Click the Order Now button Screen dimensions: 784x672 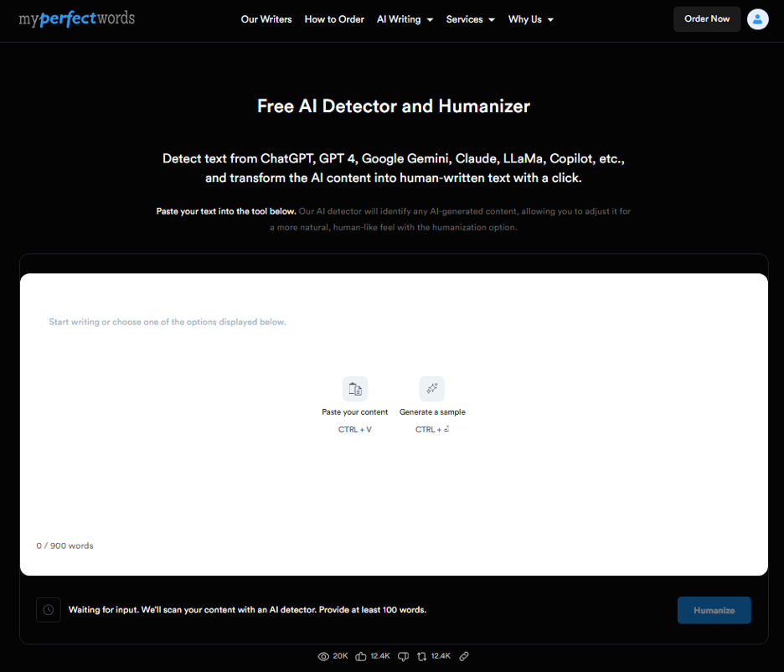click(707, 19)
